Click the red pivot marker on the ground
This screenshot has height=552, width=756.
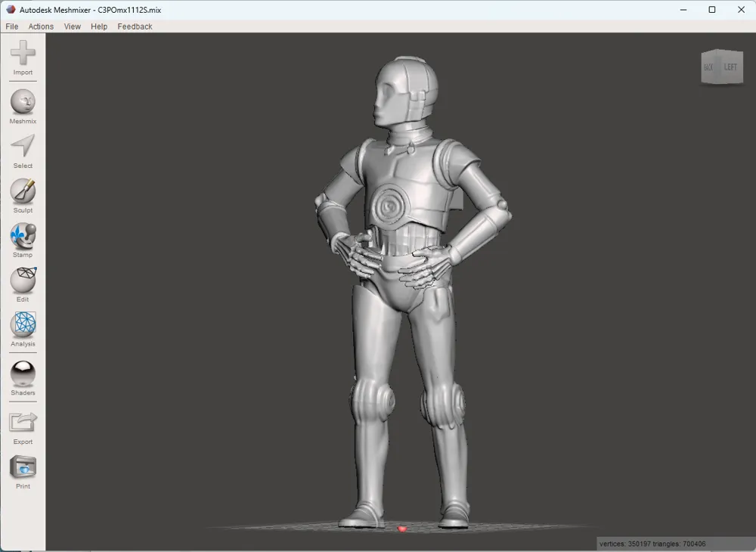pyautogui.click(x=402, y=529)
